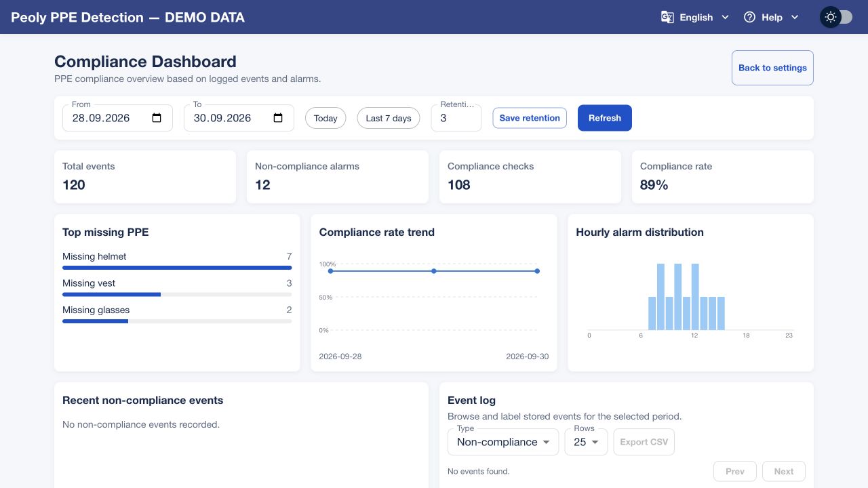Click the Event log heading

point(472,400)
